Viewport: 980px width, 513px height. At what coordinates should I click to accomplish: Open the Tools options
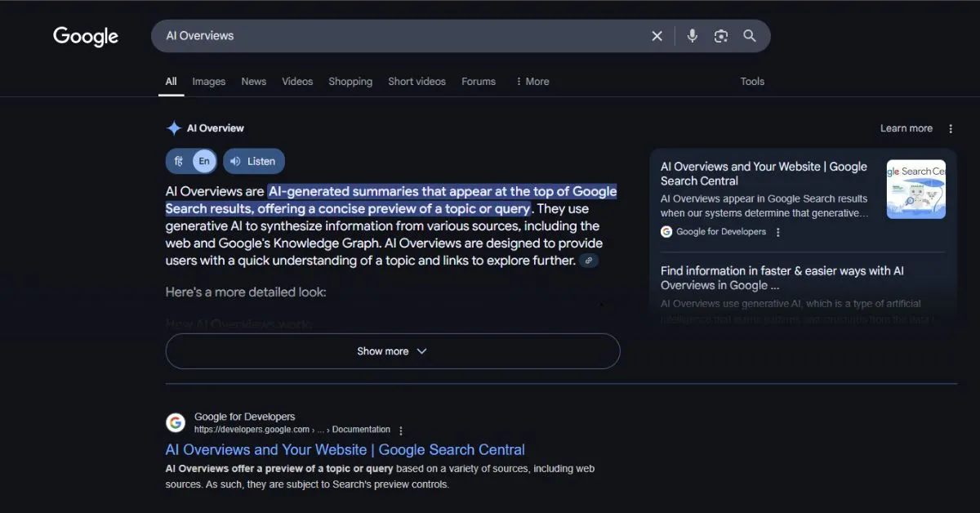(x=752, y=82)
